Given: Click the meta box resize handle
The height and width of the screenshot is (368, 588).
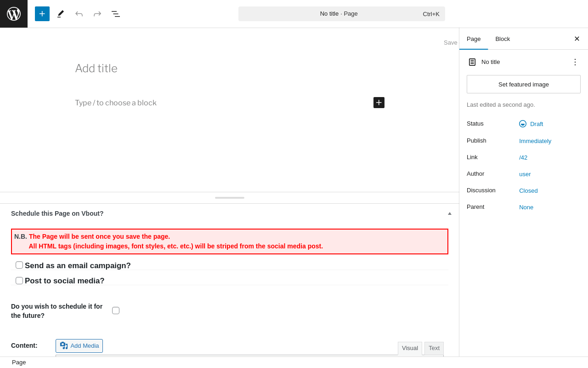Looking at the screenshot, I should [230, 198].
